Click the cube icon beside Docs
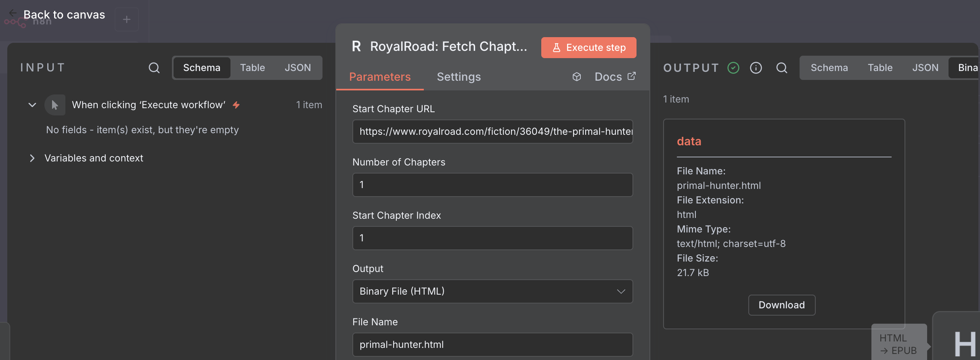The width and height of the screenshot is (980, 360). pos(576,77)
